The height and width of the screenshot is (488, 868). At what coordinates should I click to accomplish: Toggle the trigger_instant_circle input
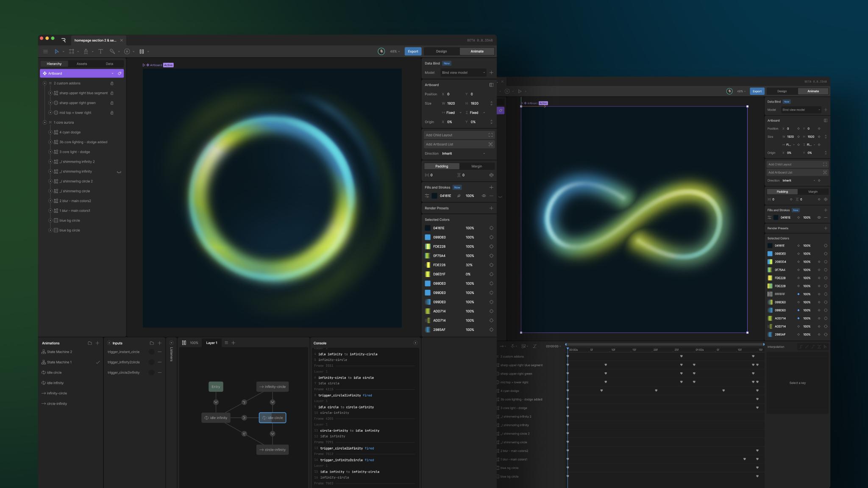click(151, 352)
